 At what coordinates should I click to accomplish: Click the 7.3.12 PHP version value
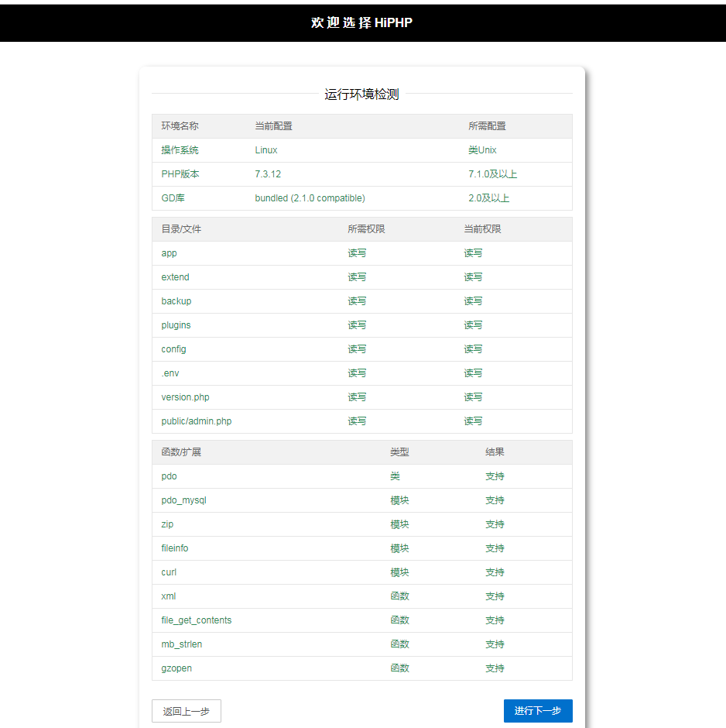pyautogui.click(x=268, y=174)
